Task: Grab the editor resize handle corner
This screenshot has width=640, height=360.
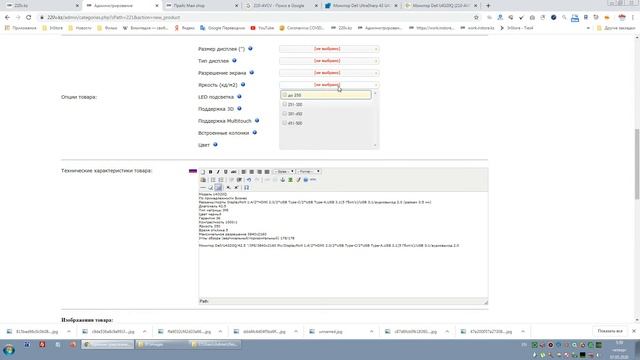Action: [x=486, y=302]
